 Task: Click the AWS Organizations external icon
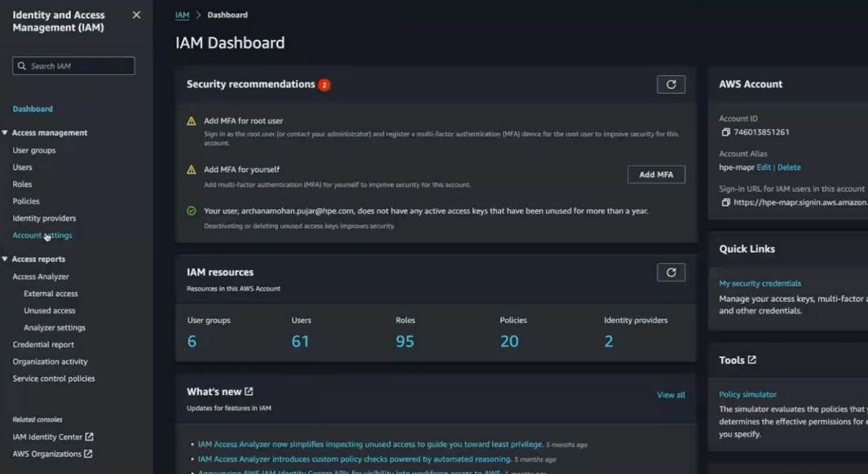click(88, 454)
